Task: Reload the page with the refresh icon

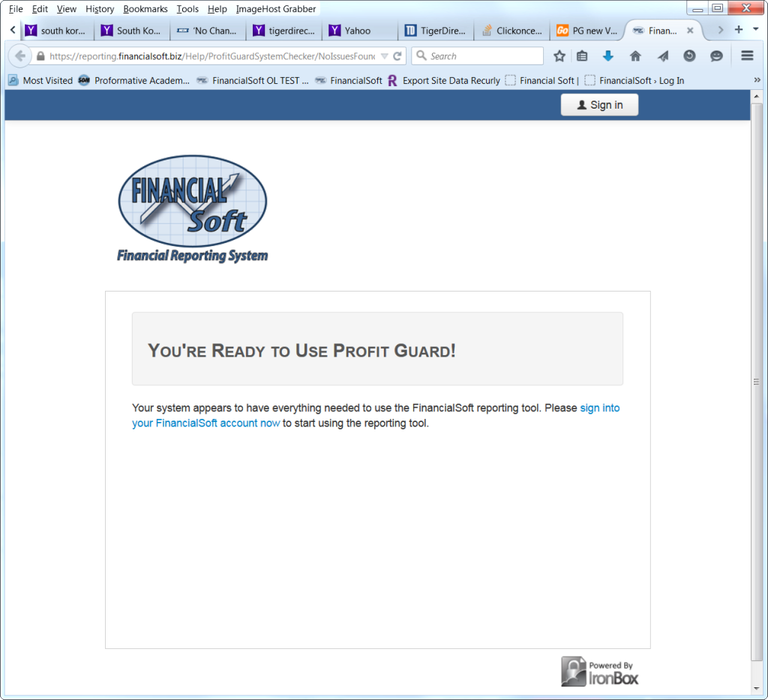Action: tap(397, 56)
